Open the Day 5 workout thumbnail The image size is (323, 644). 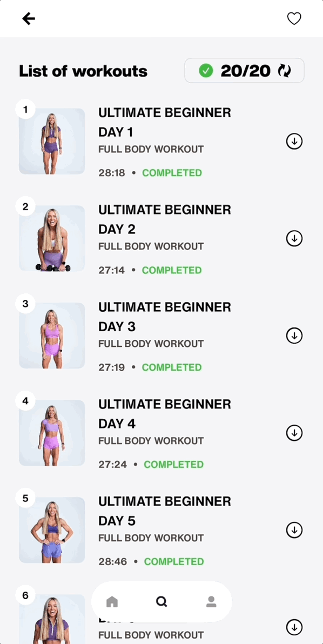tap(52, 530)
